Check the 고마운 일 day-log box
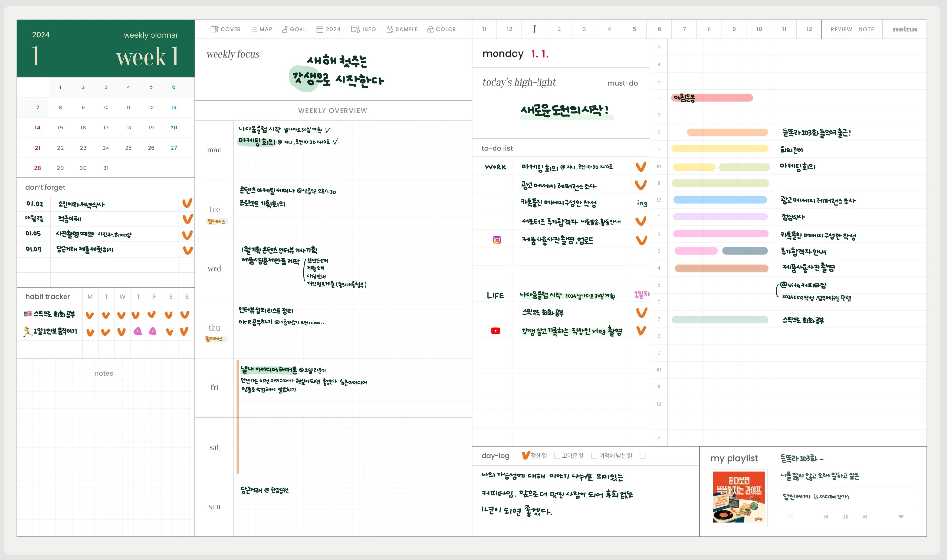The image size is (947, 560). 557,456
